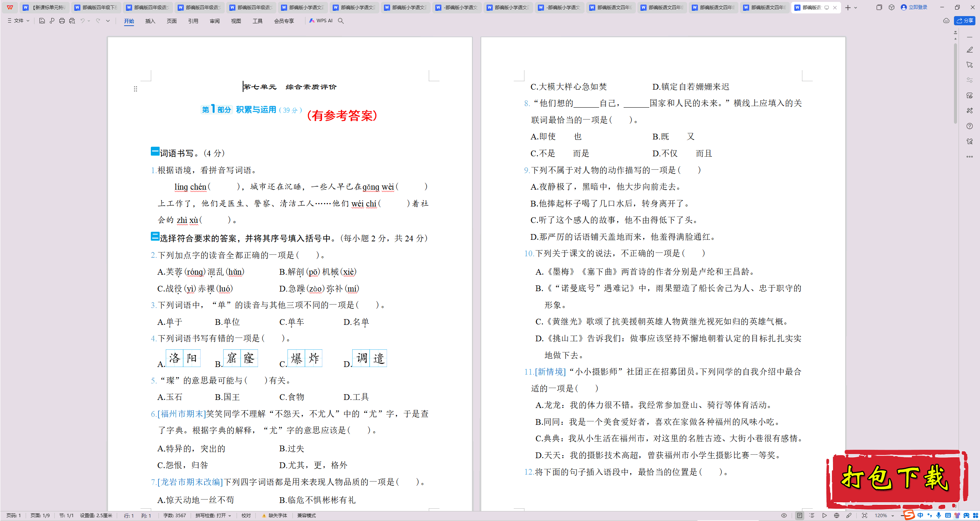The height and width of the screenshot is (521, 980).
Task: Open the 插入 ribbon tab
Action: [x=150, y=21]
